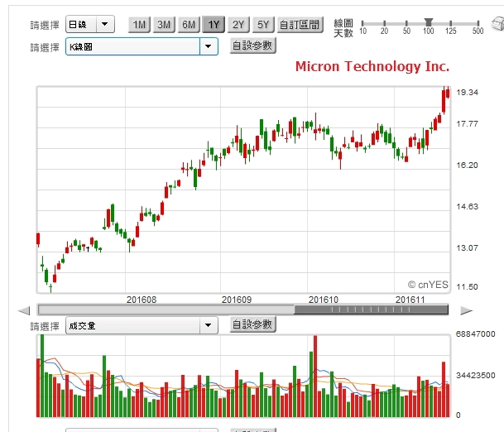Open the K線圖 chart type dropdown
Screen dimensions: 504x432
(x=142, y=46)
